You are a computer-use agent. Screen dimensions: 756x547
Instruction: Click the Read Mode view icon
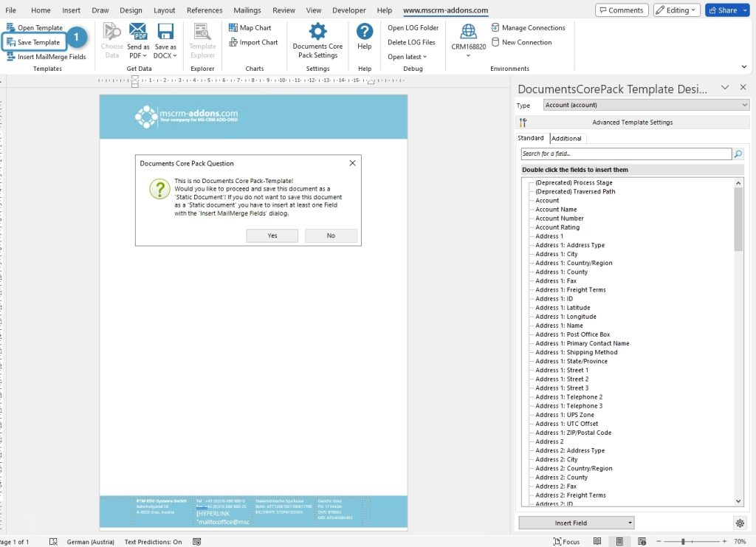[597, 542]
